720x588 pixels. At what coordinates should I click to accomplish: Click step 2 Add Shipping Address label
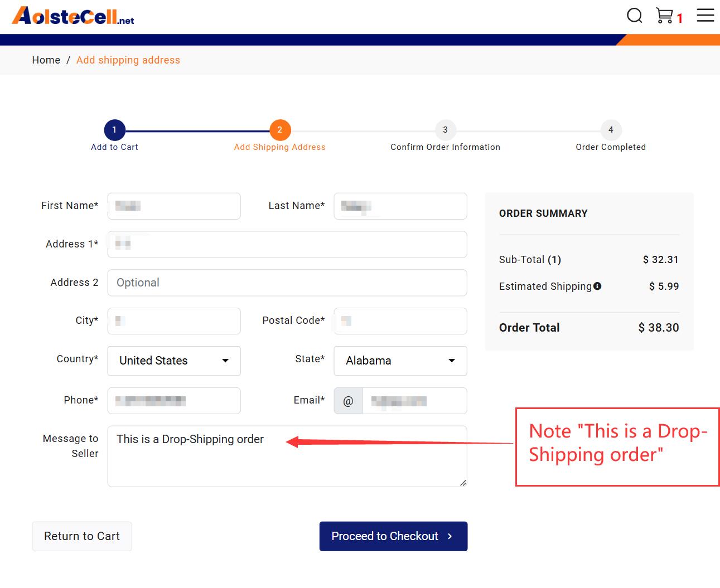[x=279, y=147]
